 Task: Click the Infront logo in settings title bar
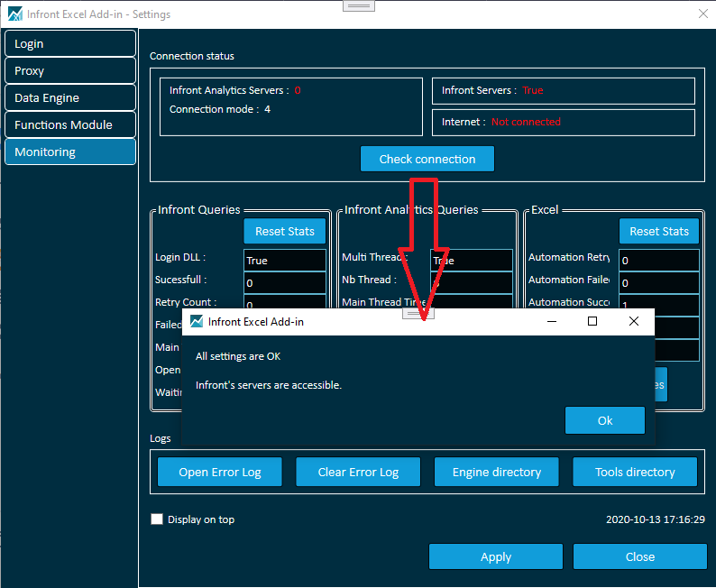tap(14, 14)
